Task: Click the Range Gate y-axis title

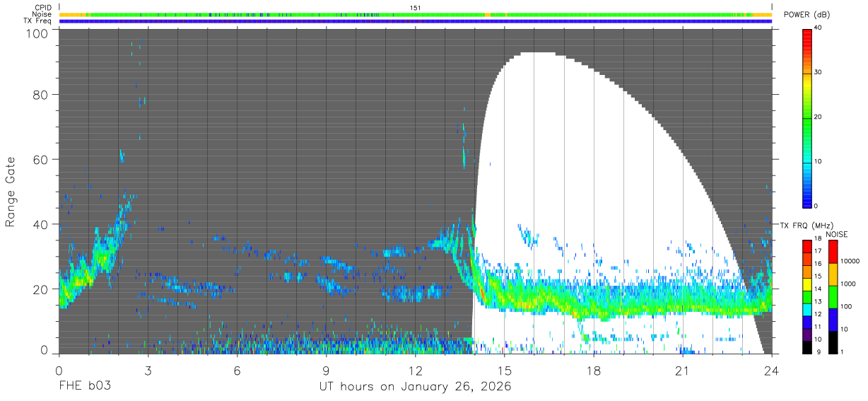Action: [x=11, y=192]
